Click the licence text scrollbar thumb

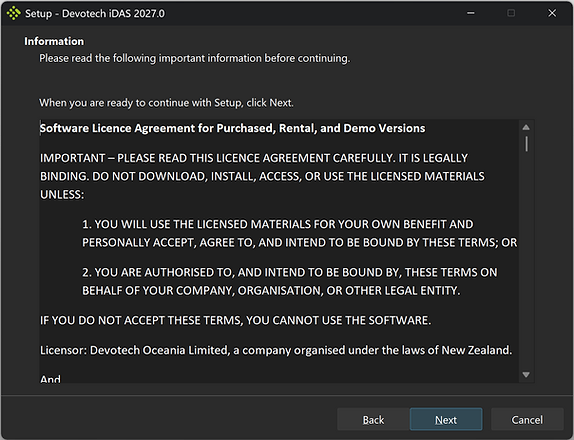[x=526, y=143]
